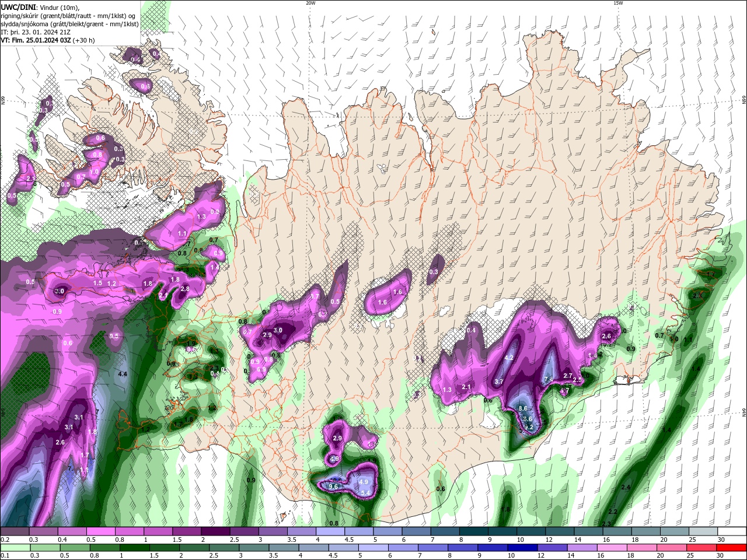The image size is (747, 560).
Task: Click the 20W longitude label
Action: (310, 3)
